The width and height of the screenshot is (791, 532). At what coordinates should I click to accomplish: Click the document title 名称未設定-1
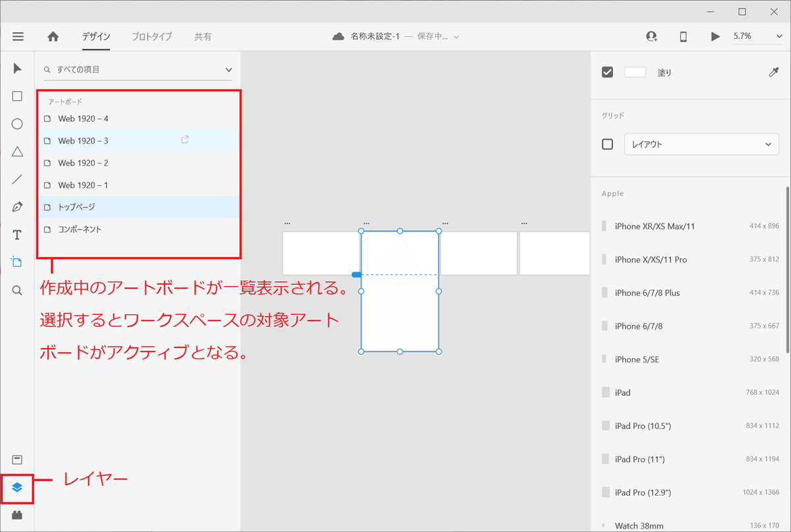tap(375, 37)
